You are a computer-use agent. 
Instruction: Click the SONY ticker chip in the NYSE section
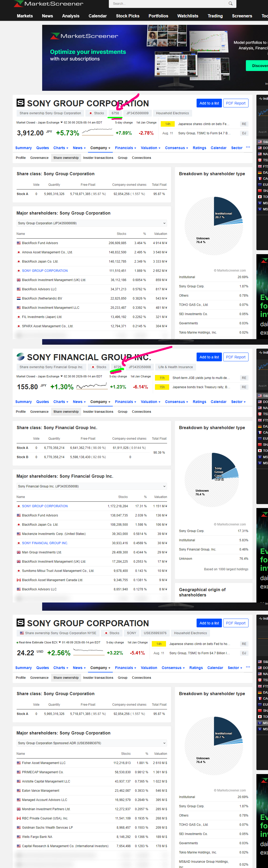(131, 633)
